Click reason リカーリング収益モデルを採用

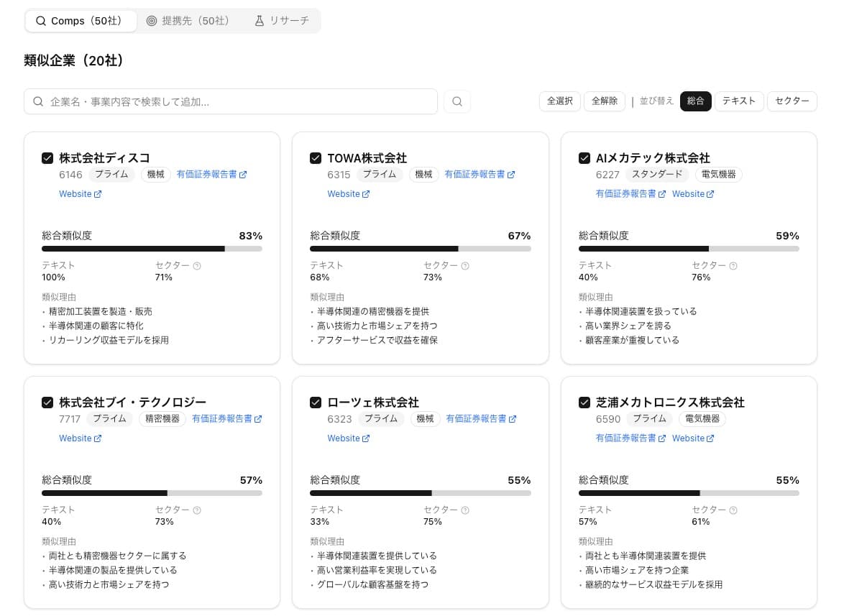pyautogui.click(x=109, y=340)
